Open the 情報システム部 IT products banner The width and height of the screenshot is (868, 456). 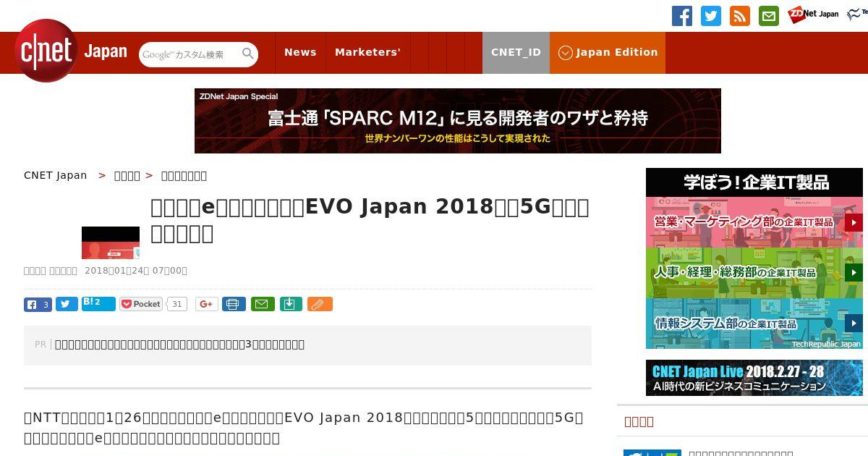click(x=754, y=324)
